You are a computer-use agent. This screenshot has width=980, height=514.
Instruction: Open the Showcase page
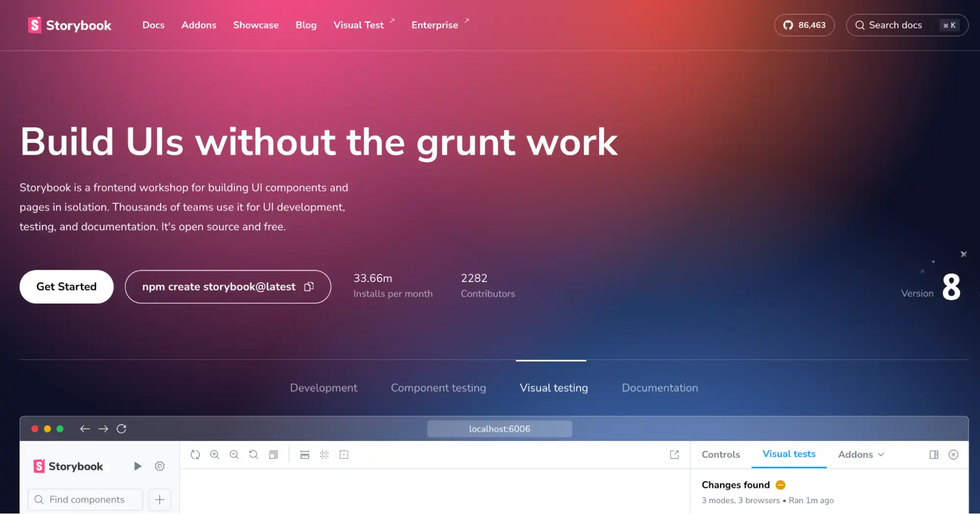coord(255,25)
